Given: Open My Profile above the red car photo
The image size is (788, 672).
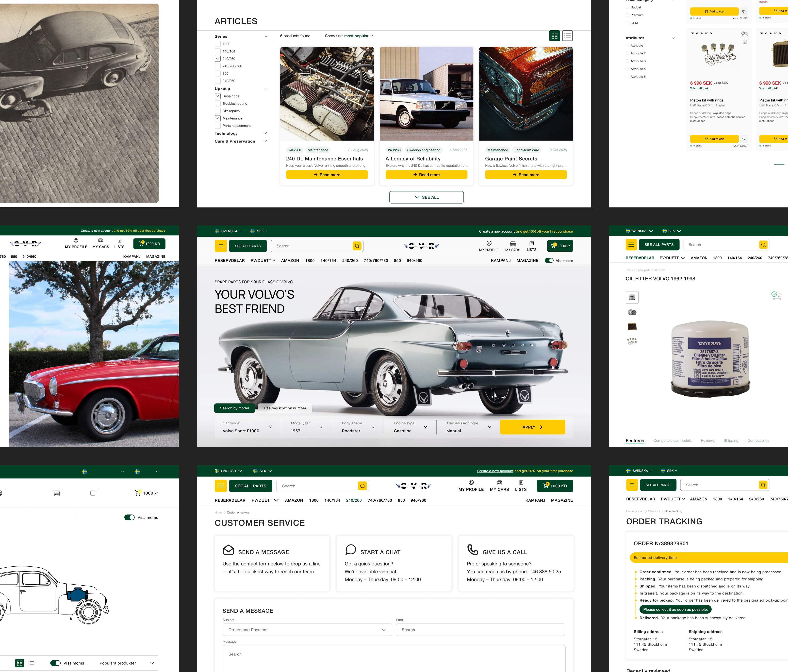Looking at the screenshot, I should click(76, 244).
